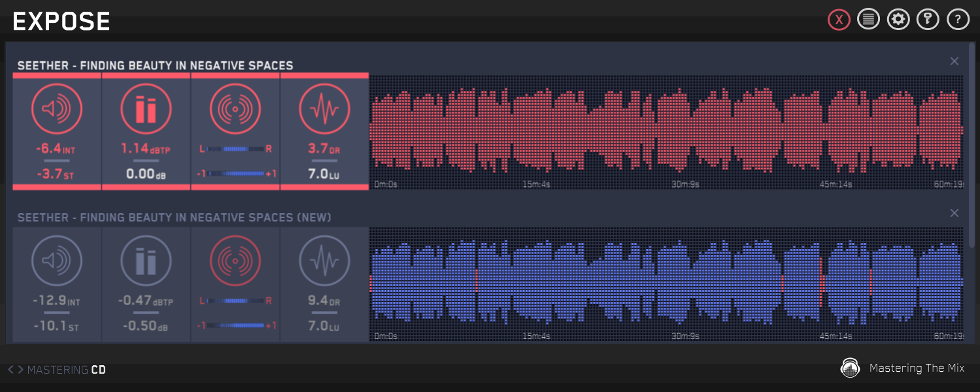Viewport: 980px width, 392px height.
Task: Click loudness speaker icon of first track
Action: coord(57,109)
